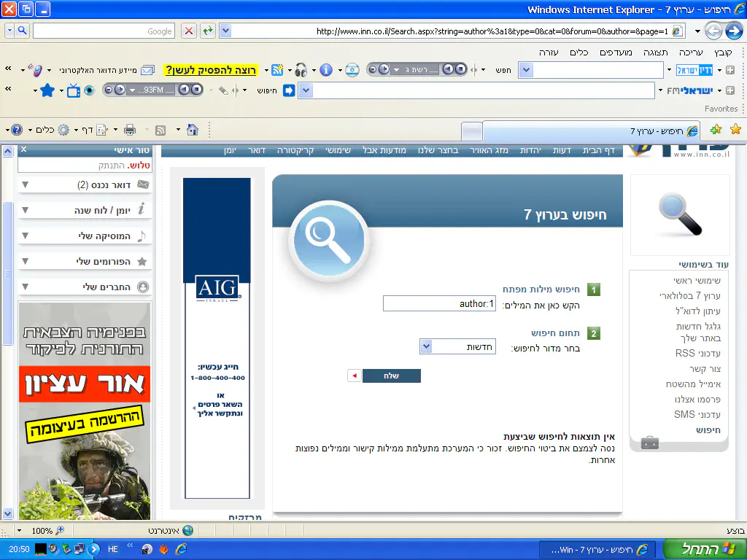The image size is (747, 560).
Task: Click the headphones icon in radio toolbar
Action: click(300, 70)
